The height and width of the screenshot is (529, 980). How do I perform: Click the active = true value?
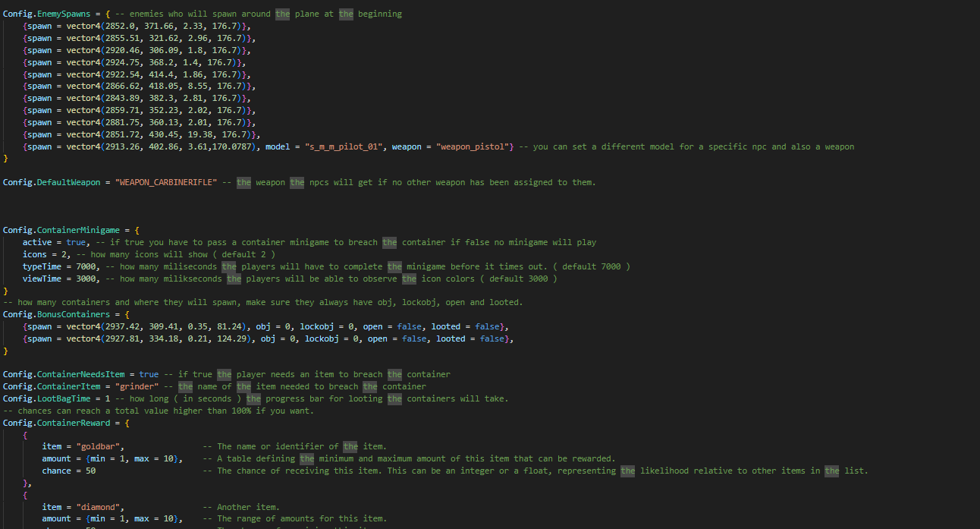tap(76, 242)
